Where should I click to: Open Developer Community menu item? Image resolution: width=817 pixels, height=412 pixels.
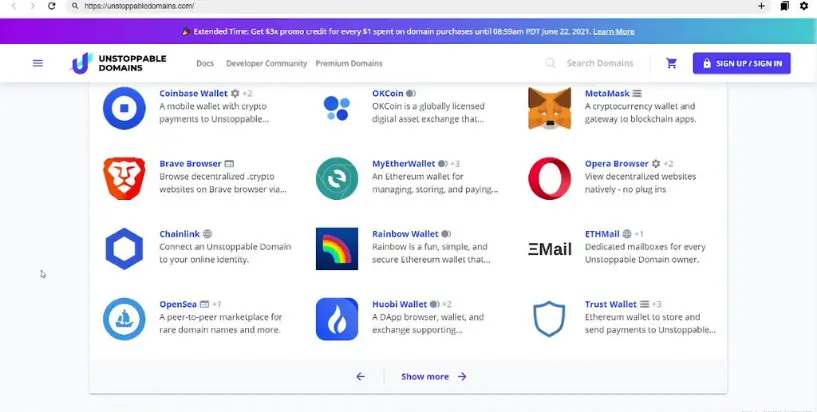[x=266, y=63]
